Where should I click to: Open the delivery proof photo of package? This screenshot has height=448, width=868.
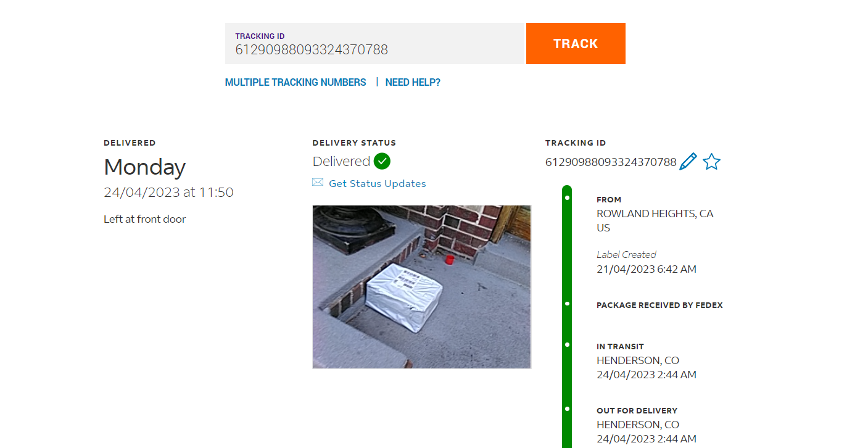(421, 287)
